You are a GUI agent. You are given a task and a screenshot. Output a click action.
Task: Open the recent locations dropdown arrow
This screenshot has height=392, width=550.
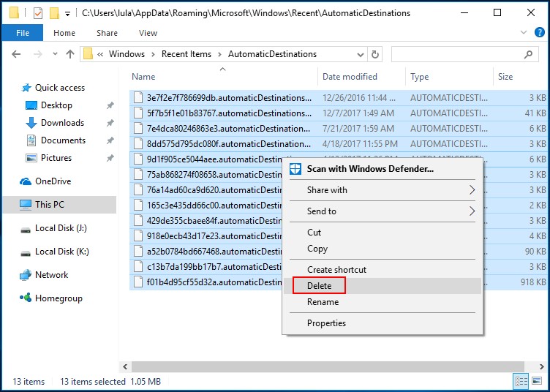coord(55,54)
